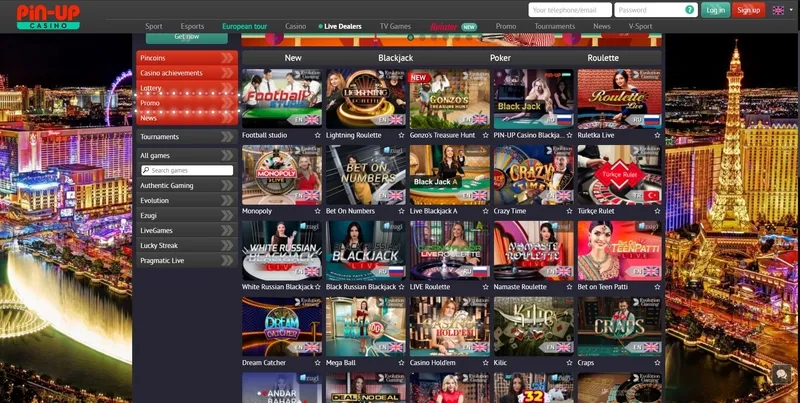This screenshot has height=403, width=800.
Task: Open Football studio game thumbnail
Action: click(282, 98)
